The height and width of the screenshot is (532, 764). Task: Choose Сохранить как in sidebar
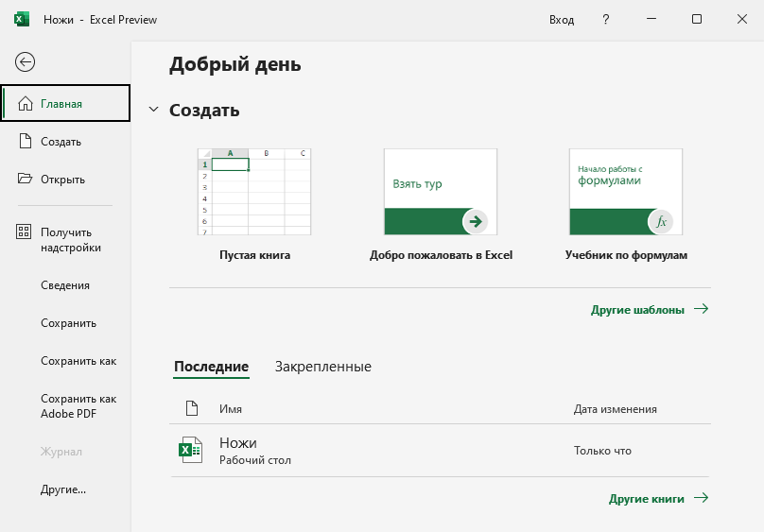coord(66,361)
